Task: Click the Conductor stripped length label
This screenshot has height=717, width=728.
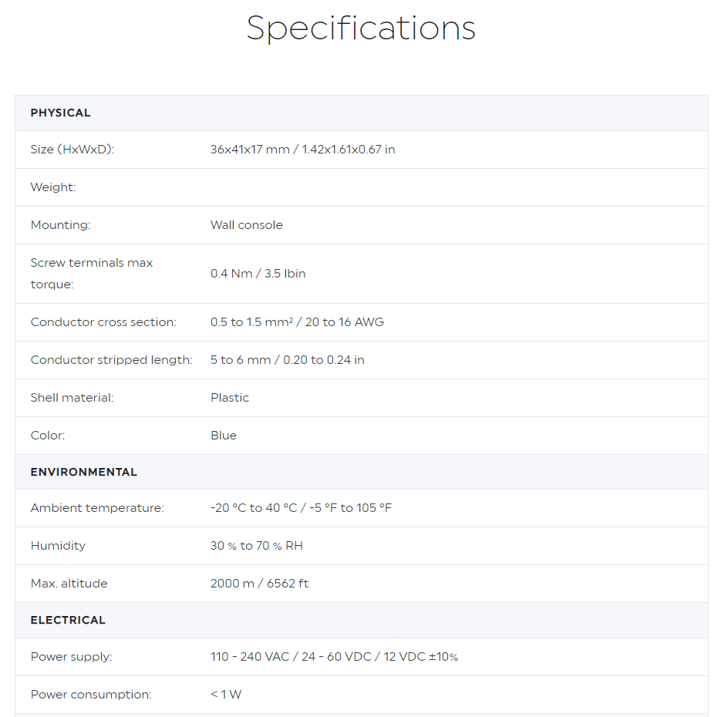Action: tap(111, 360)
